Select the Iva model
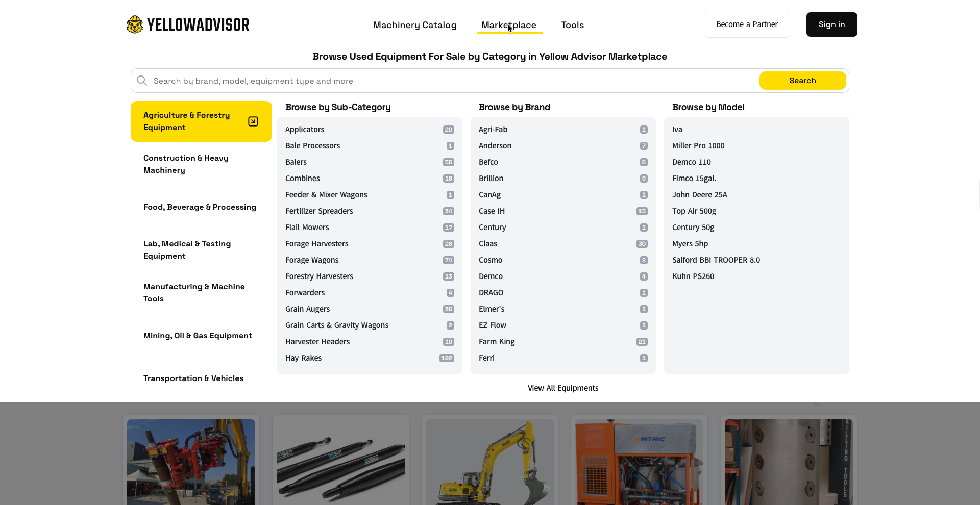 click(677, 130)
